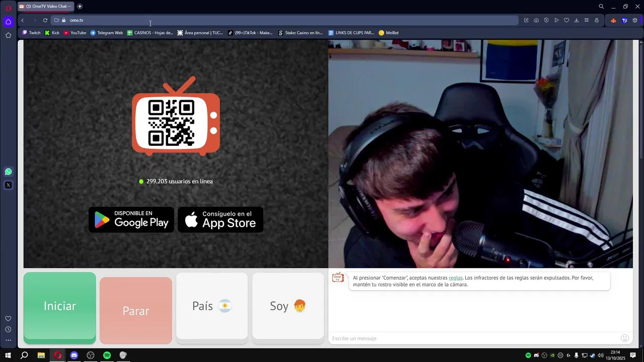The width and height of the screenshot is (644, 362).
Task: Open the extensions cube icon
Action: 635,20
